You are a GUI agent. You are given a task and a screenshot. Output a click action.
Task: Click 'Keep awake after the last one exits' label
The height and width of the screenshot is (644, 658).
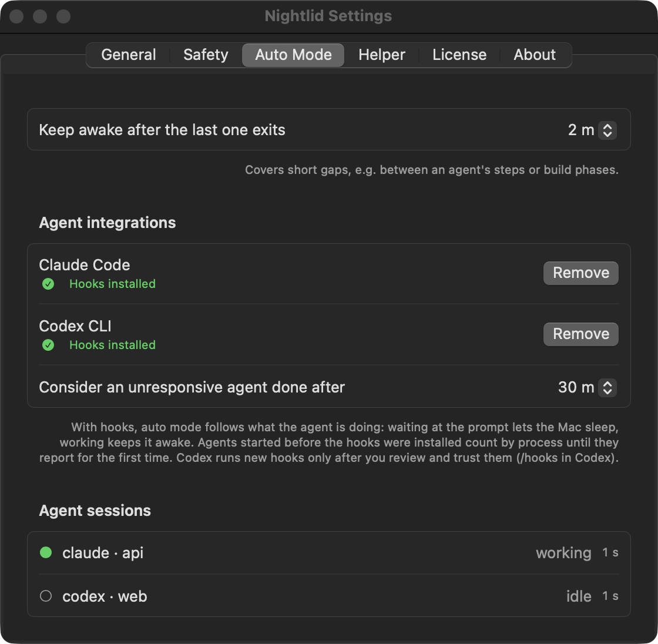tap(162, 130)
